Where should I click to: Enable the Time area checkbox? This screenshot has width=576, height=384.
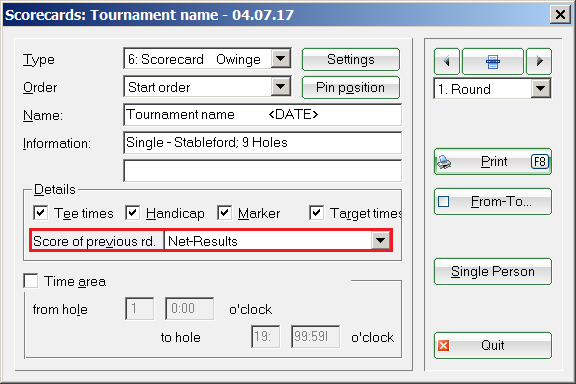coord(30,281)
